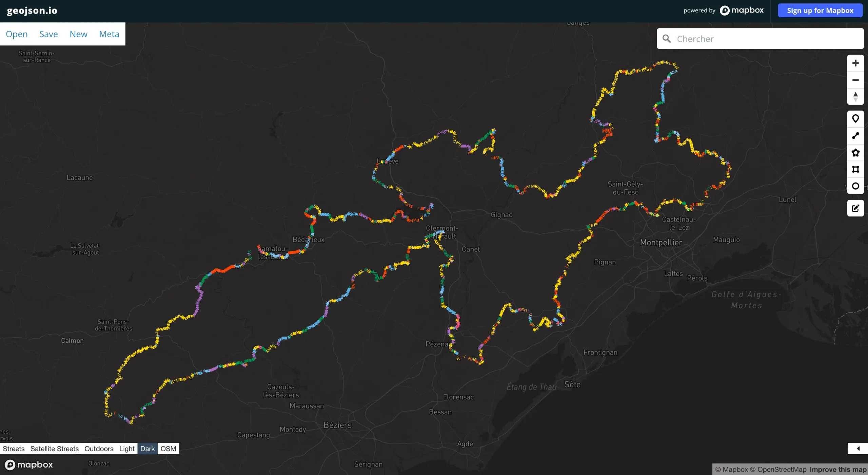The width and height of the screenshot is (868, 475).
Task: Click the Improve this map link
Action: coord(838,470)
